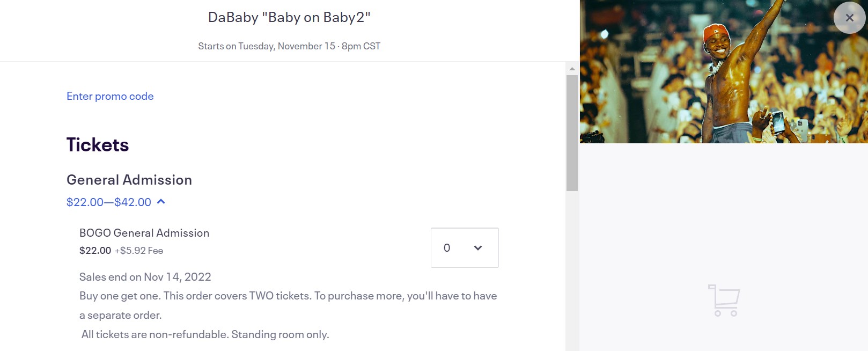The width and height of the screenshot is (868, 351).
Task: Click Enter promo code
Action: click(109, 96)
